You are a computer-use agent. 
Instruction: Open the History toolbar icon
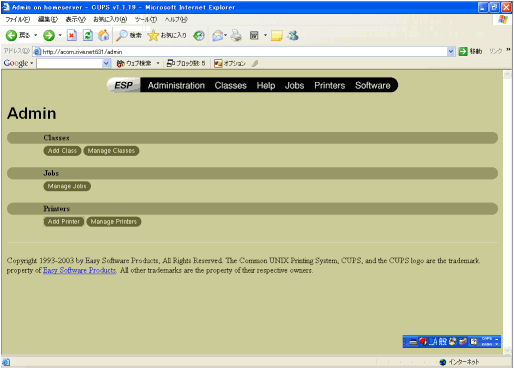[x=199, y=35]
